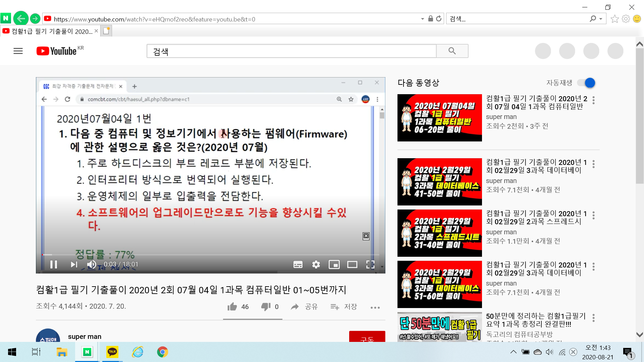This screenshot has width=644, height=362.
Task: Enter fullscreen video mode
Action: pyautogui.click(x=370, y=264)
